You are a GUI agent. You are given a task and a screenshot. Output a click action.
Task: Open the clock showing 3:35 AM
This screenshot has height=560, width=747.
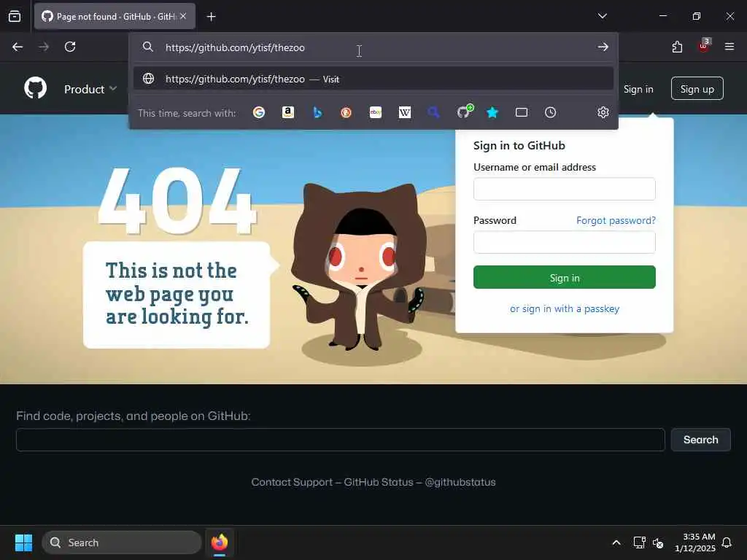point(695,542)
